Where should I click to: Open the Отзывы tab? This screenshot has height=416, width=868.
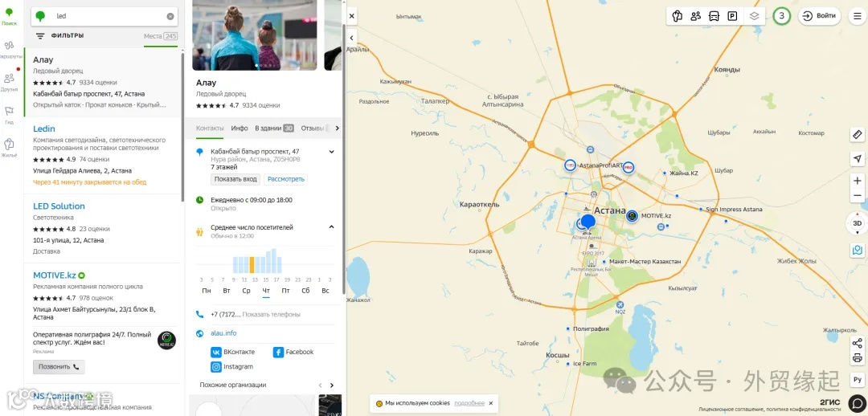pyautogui.click(x=312, y=128)
